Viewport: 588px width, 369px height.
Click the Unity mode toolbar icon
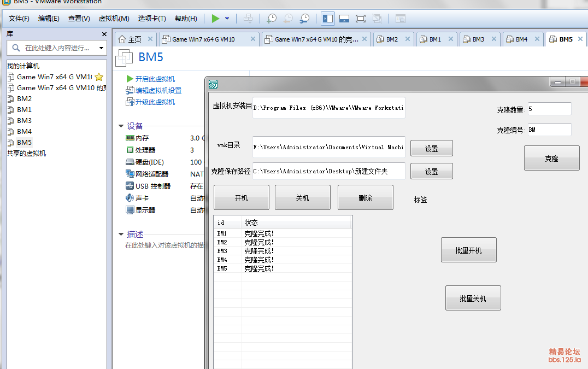tap(377, 19)
